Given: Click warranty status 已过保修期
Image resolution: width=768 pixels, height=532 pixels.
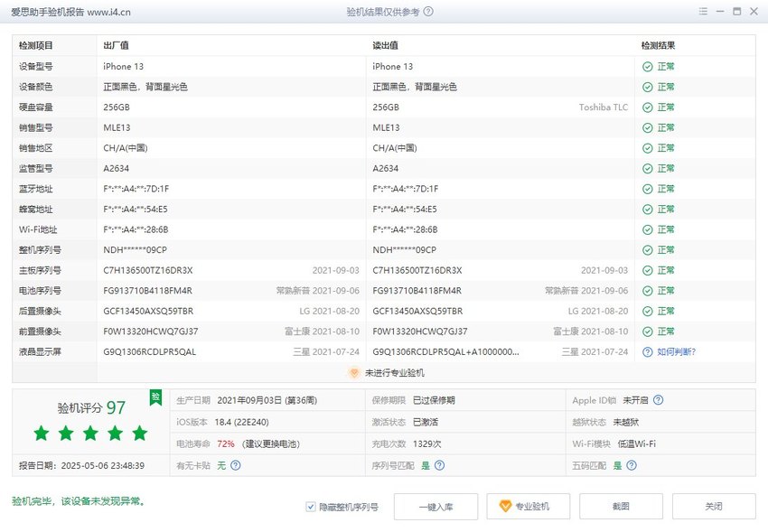Looking at the screenshot, I should (434, 400).
